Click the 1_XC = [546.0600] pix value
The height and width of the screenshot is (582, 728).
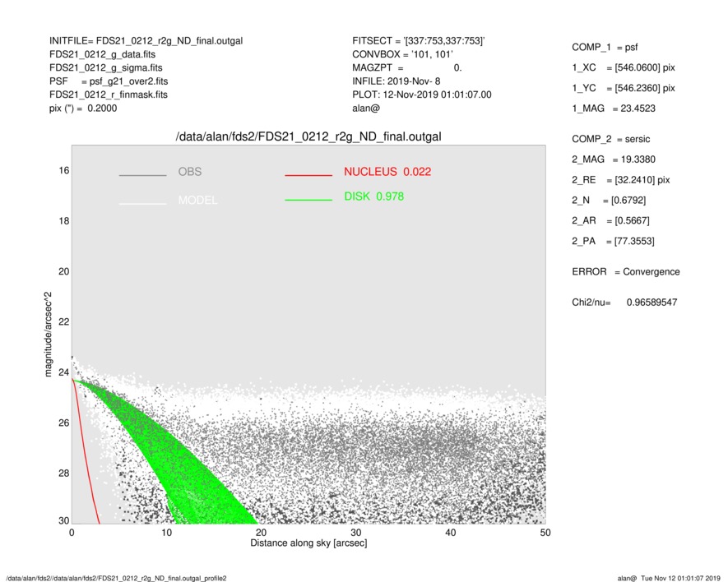coord(624,67)
